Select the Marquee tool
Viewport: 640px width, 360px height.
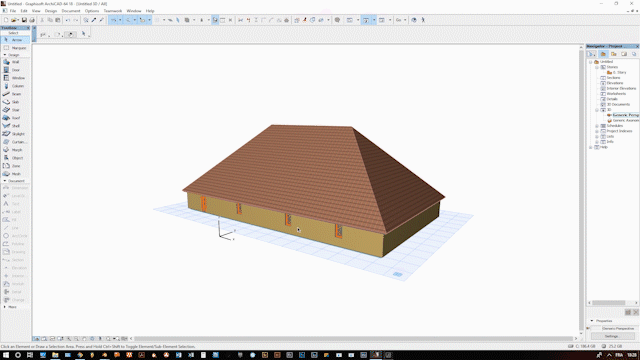(x=15, y=48)
